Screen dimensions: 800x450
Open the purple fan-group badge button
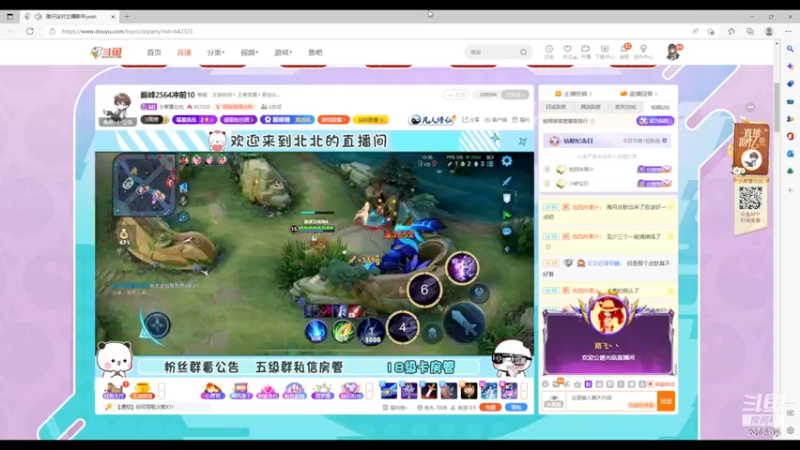tap(238, 120)
